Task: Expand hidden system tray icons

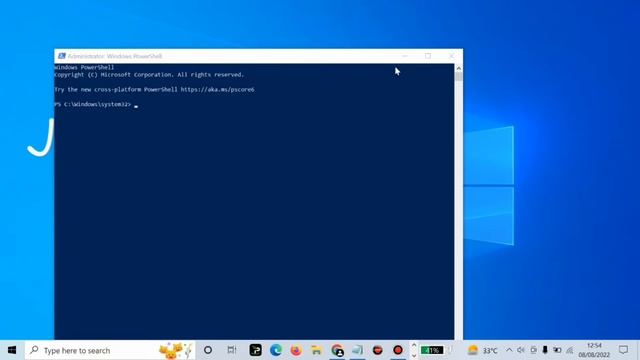Action: [509, 350]
